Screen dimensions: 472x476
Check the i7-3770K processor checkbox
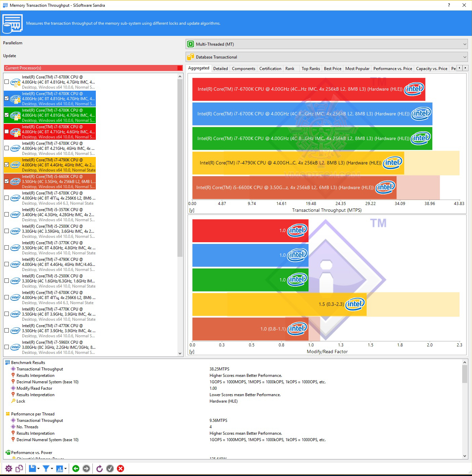point(6,248)
